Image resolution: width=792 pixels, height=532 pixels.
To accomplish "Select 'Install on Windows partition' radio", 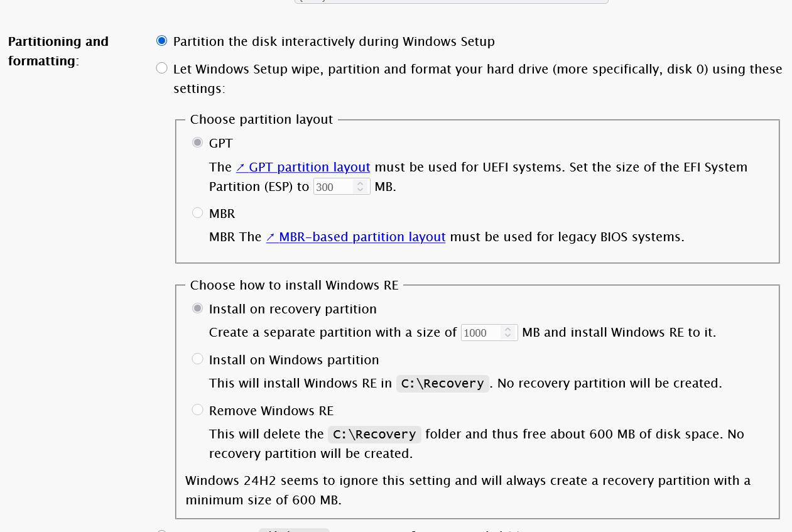I will pos(198,360).
